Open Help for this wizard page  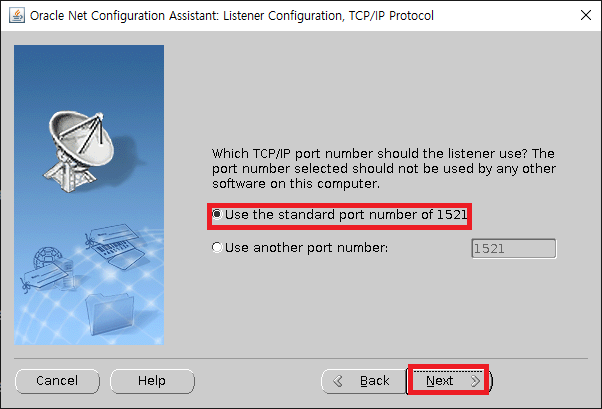pyautogui.click(x=152, y=381)
